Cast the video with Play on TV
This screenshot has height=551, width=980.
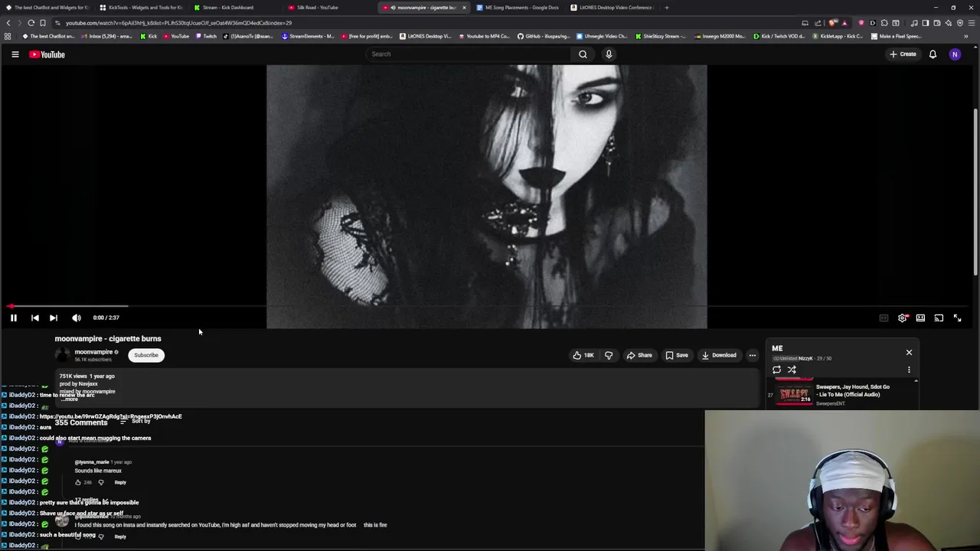coord(939,318)
